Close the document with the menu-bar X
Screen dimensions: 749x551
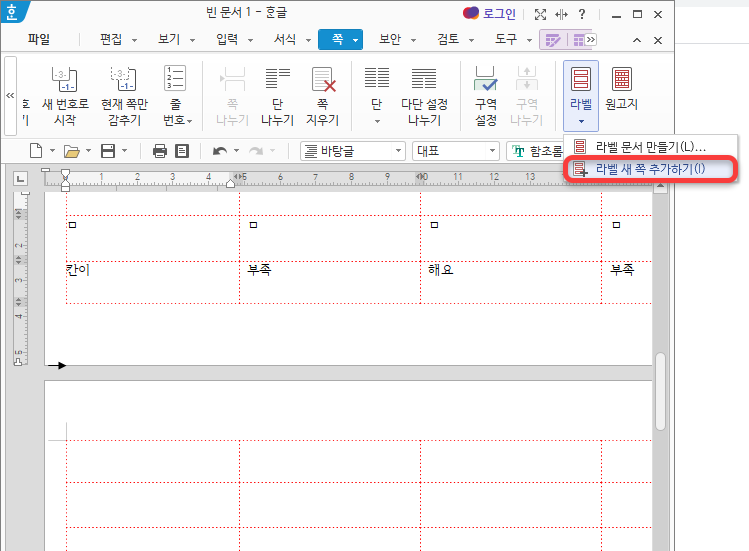(658, 40)
